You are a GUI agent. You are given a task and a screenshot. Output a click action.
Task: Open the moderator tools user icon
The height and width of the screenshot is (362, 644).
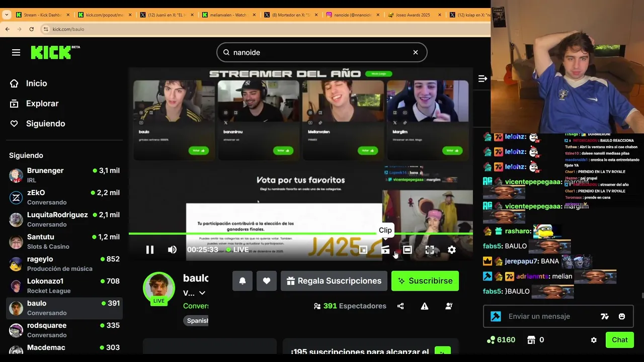click(x=449, y=306)
